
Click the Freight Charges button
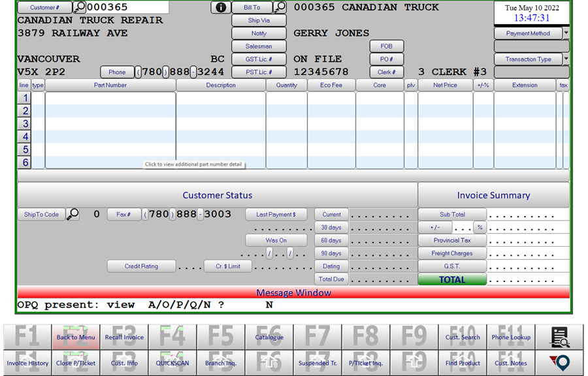[452, 253]
